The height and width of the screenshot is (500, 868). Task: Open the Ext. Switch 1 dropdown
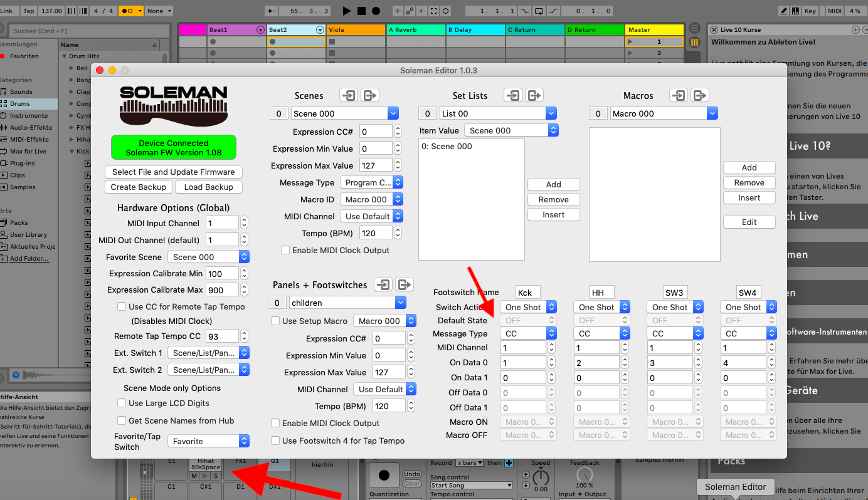[x=208, y=353]
